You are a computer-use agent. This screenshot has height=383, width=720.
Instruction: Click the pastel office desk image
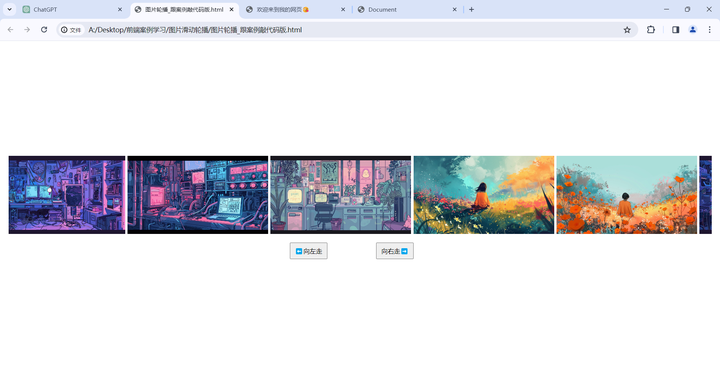click(x=341, y=195)
